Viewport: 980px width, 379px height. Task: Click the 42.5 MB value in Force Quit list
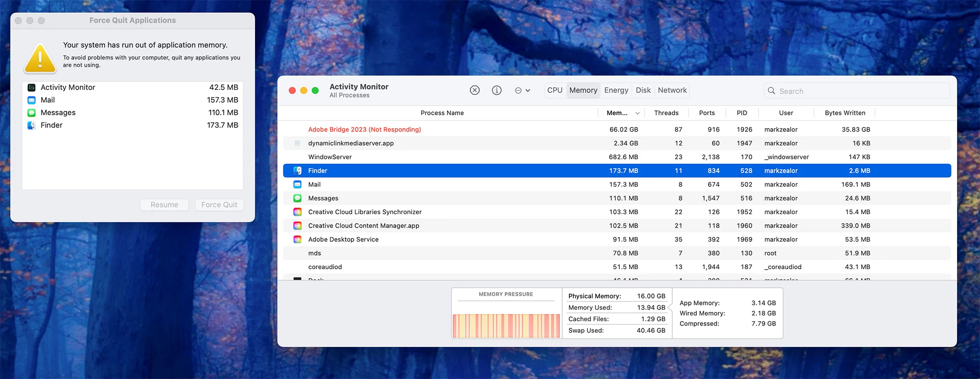(x=223, y=87)
